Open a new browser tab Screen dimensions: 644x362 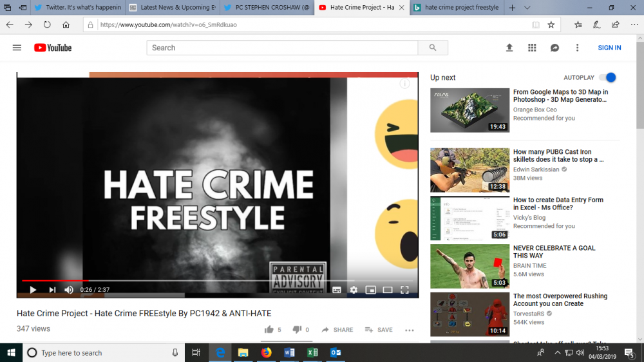coord(512,7)
